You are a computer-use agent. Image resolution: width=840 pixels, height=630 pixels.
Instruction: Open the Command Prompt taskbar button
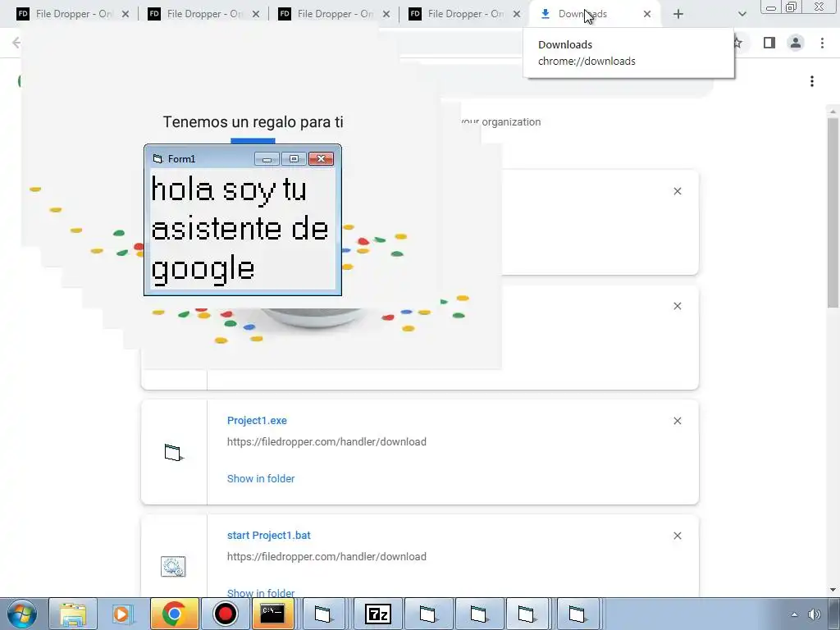tap(272, 614)
